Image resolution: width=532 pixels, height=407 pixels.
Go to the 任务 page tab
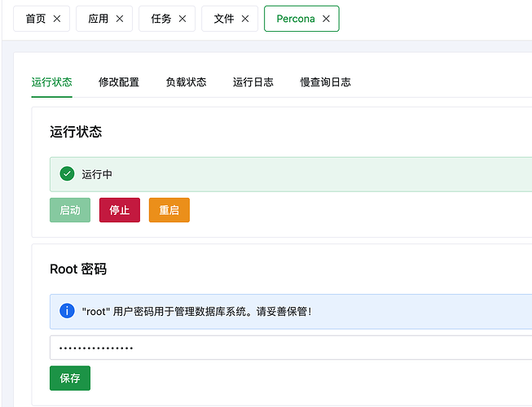click(x=161, y=19)
